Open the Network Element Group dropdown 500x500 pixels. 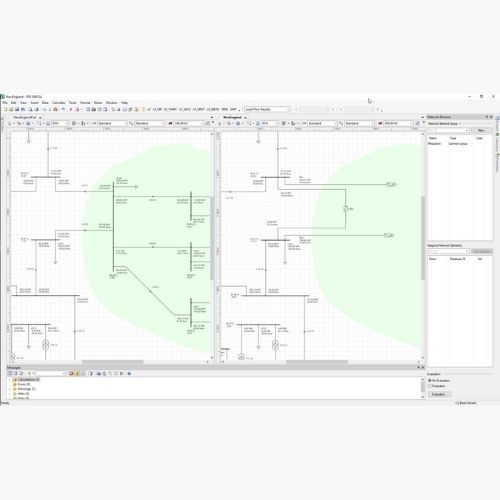pos(444,123)
